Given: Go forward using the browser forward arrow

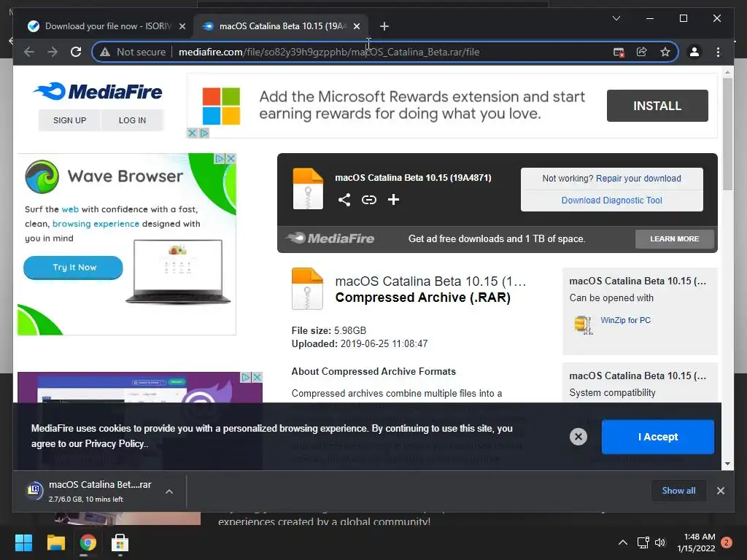Looking at the screenshot, I should 53,52.
